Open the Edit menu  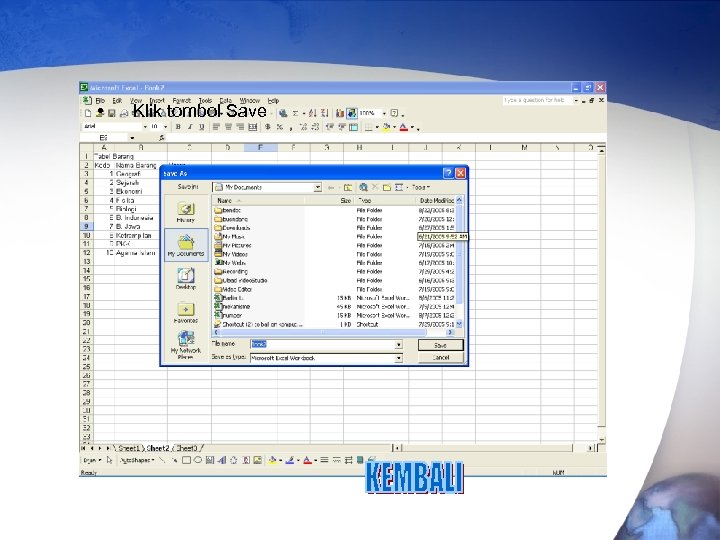point(117,101)
